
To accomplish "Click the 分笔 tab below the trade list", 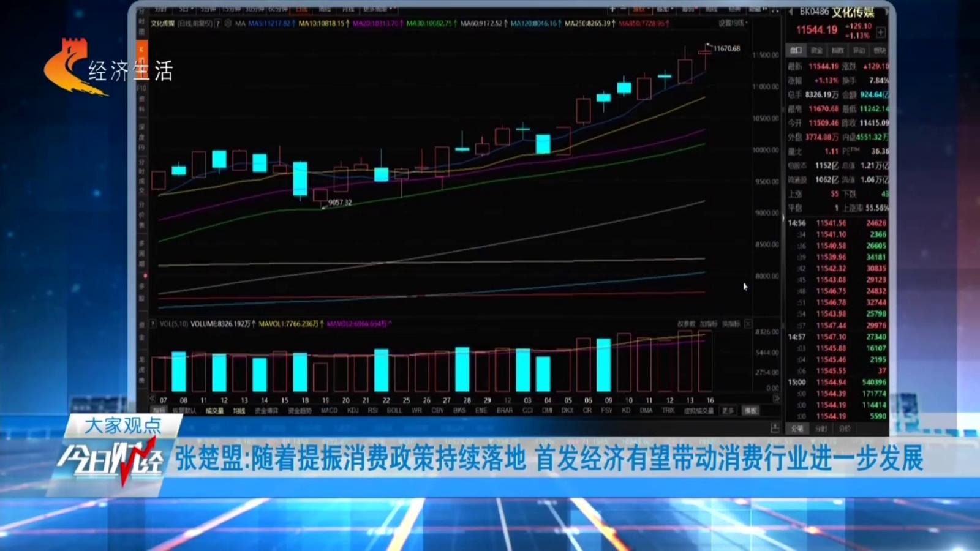I will click(797, 429).
